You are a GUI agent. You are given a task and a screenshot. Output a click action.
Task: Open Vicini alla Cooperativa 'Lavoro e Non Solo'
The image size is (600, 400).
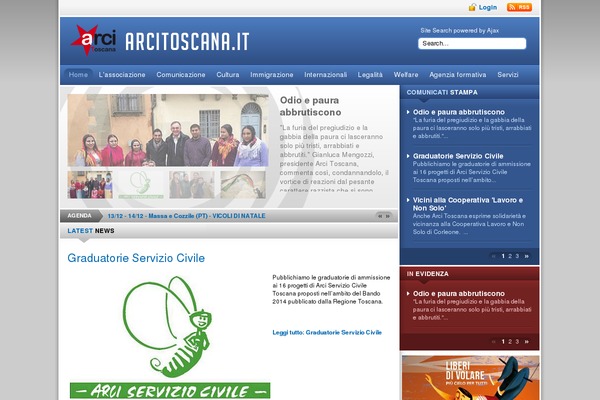pos(468,204)
